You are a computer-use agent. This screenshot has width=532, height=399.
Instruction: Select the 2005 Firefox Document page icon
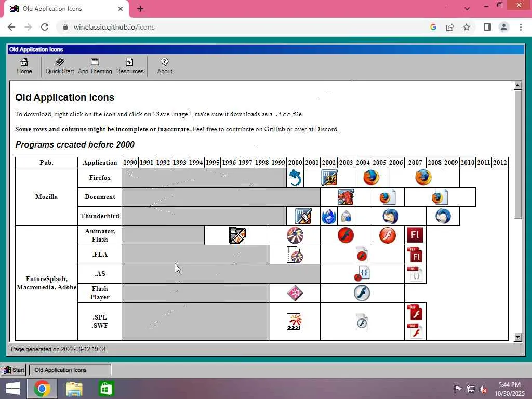[x=388, y=197]
